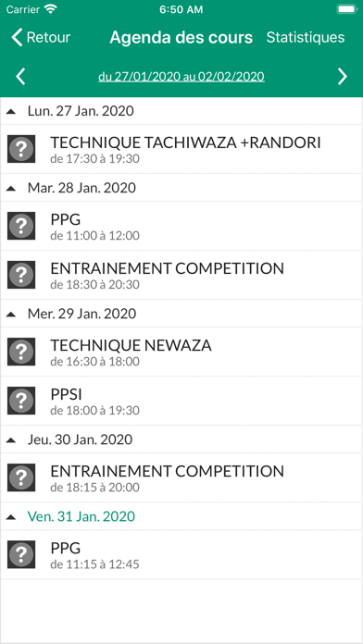Image resolution: width=363 pixels, height=644 pixels.
Task: Tap status icon of Tuesday 11:00 PPG course
Action: 21,226
